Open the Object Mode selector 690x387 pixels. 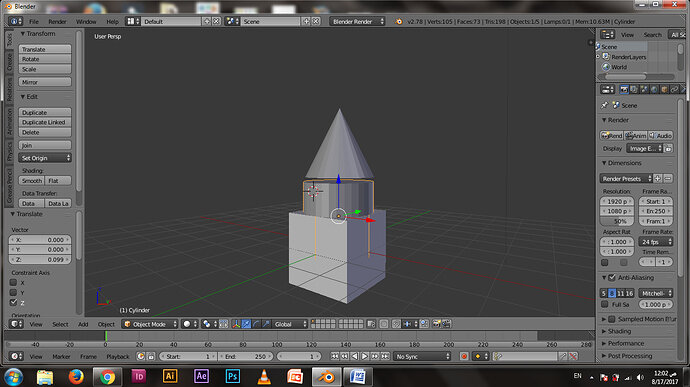pos(150,324)
